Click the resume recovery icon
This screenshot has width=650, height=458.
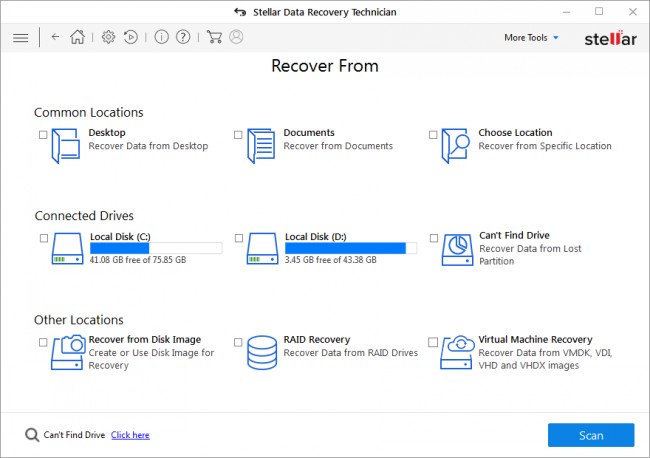[x=131, y=37]
